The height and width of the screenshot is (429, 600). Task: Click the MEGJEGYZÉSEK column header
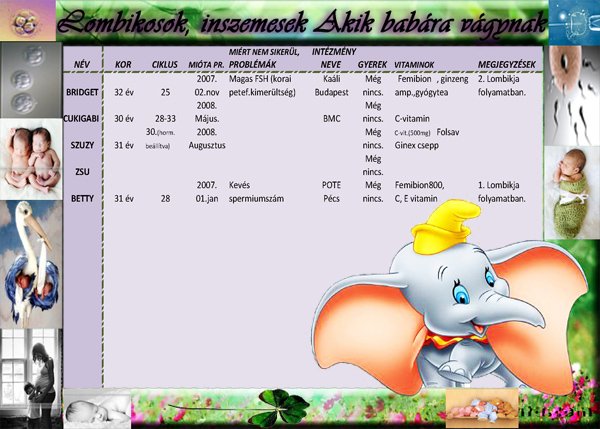[510, 65]
